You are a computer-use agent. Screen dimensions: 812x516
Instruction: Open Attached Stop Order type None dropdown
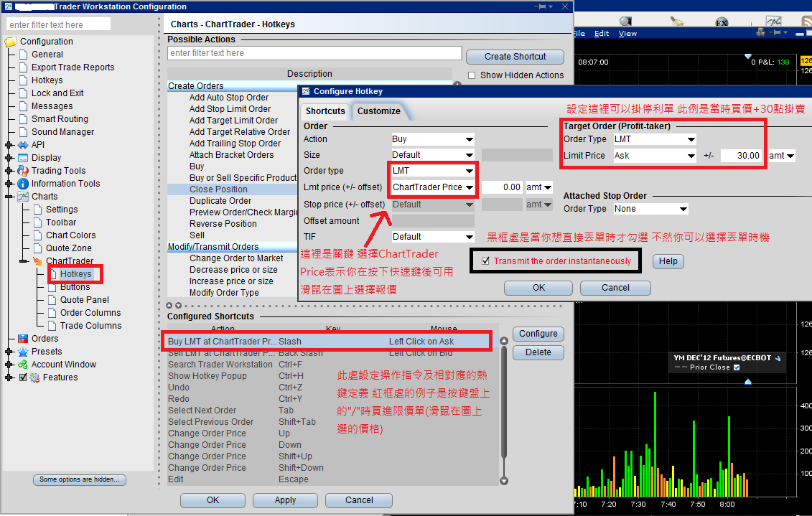(650, 209)
